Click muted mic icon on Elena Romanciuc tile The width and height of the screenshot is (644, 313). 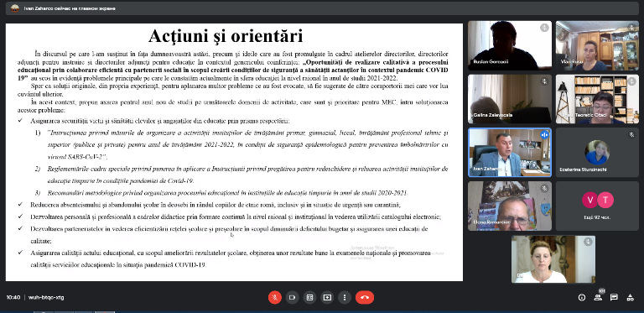[544, 189]
